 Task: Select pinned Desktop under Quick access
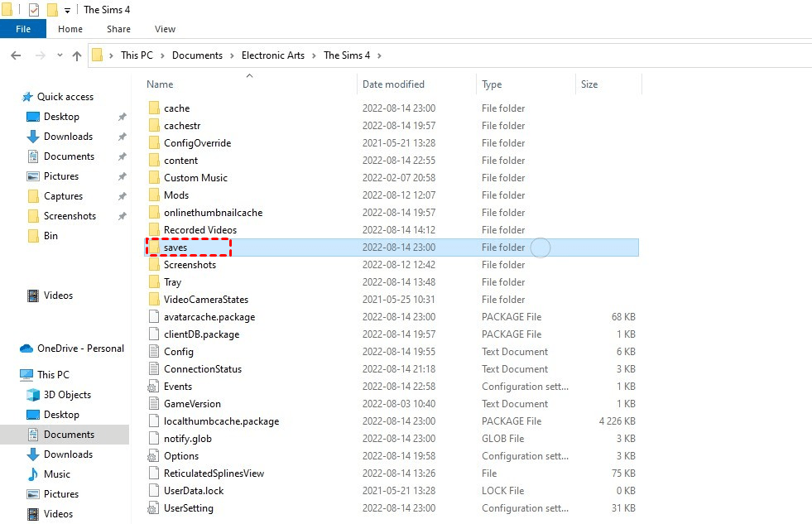coord(61,117)
